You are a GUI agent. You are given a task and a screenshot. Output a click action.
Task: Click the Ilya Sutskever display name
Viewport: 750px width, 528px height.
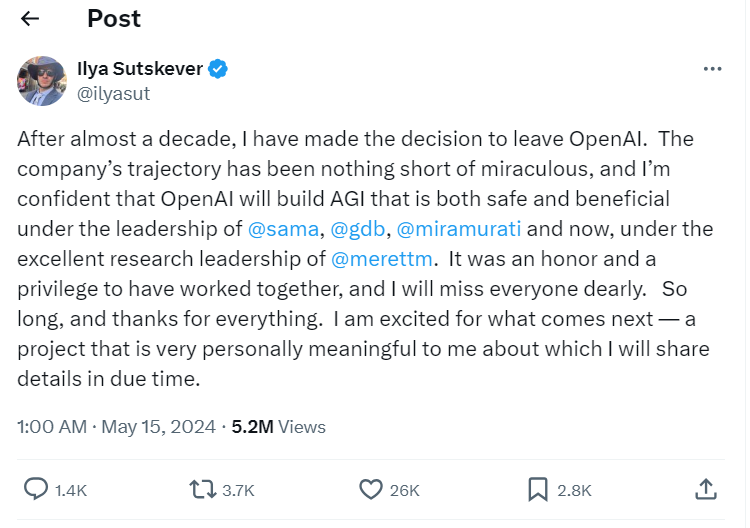tap(139, 69)
